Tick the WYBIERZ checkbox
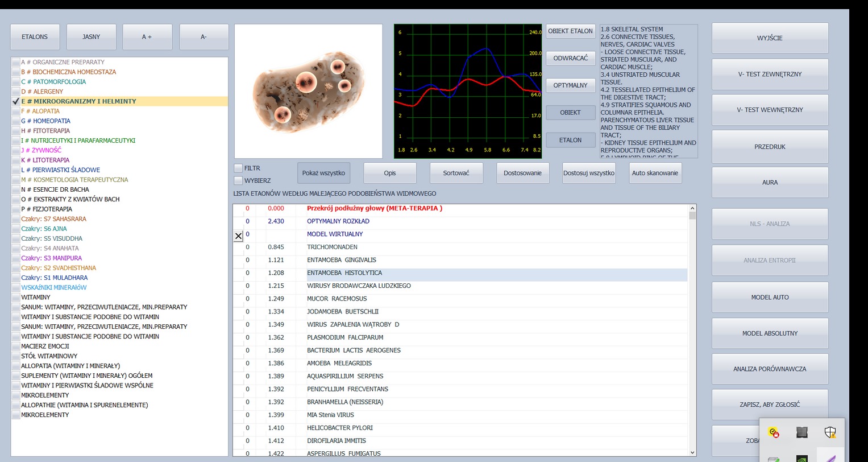 click(238, 180)
